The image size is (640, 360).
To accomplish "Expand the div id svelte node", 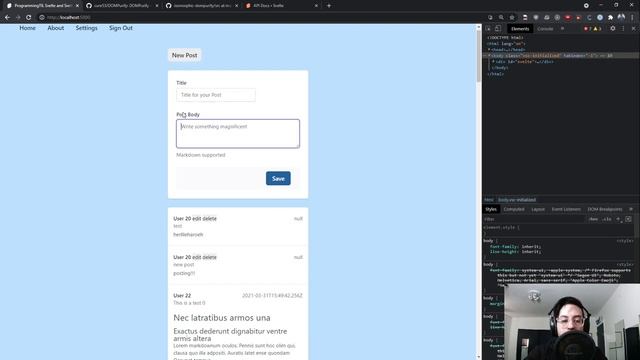I will 493,62.
